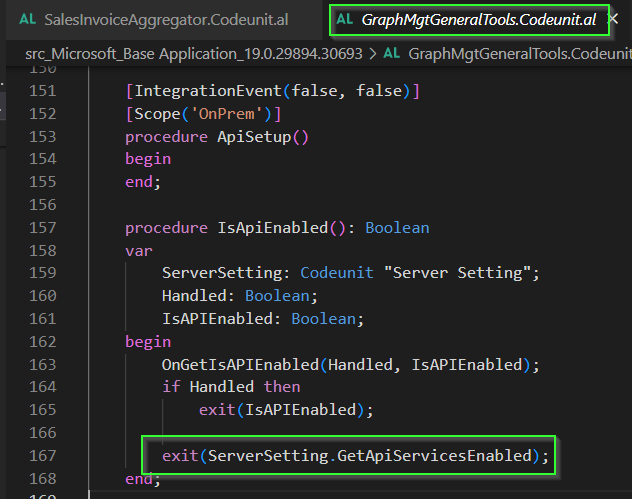632x499 pixels.
Task: Click AL icon on the SalesInvoiceAggregator tab
Action: [x=28, y=19]
